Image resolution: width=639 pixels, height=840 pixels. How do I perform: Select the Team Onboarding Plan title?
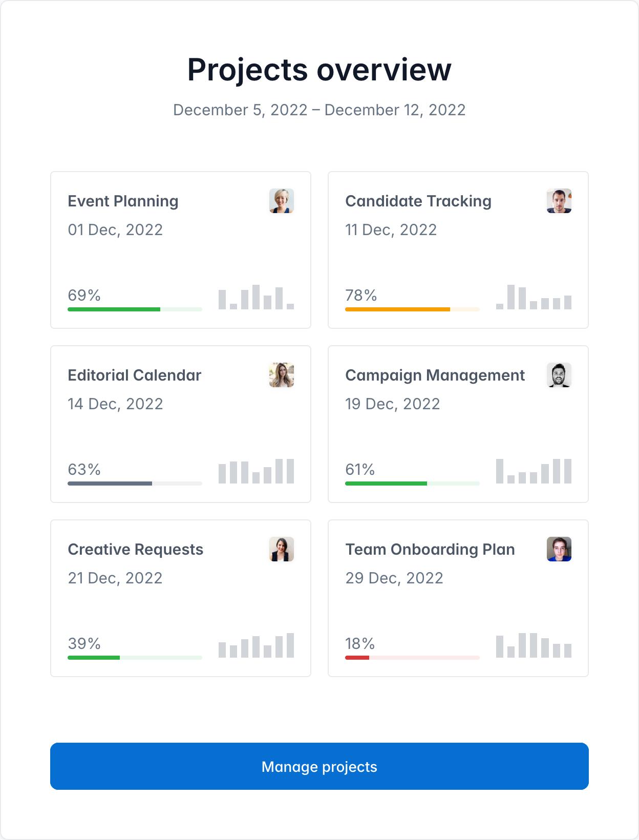click(430, 550)
